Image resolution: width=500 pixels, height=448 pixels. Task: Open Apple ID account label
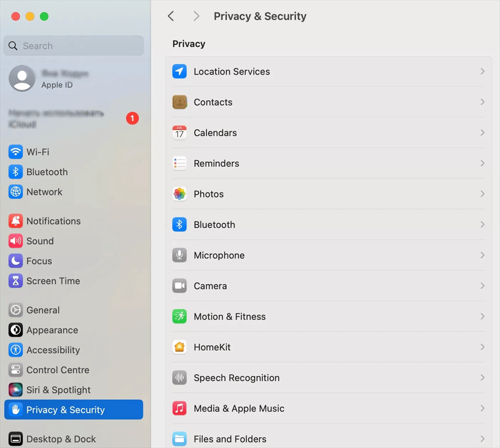click(x=57, y=85)
